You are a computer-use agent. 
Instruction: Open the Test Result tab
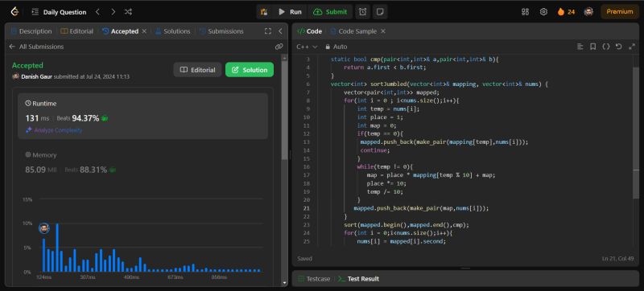[x=358, y=279]
